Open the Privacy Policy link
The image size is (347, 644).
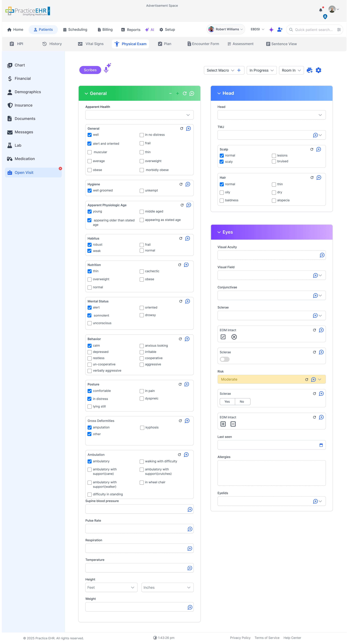coord(240,638)
